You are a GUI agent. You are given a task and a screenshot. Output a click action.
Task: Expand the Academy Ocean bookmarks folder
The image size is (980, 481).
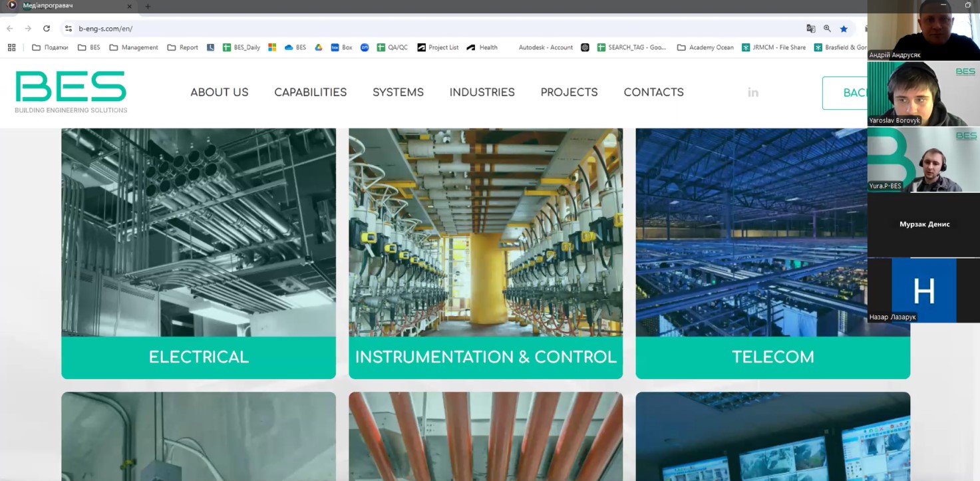click(705, 47)
